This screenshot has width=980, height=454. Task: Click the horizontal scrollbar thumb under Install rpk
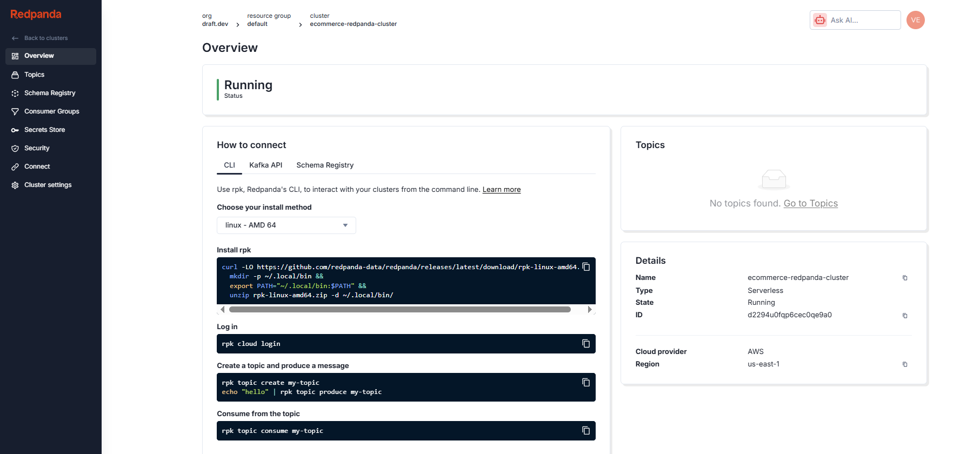[x=400, y=310]
